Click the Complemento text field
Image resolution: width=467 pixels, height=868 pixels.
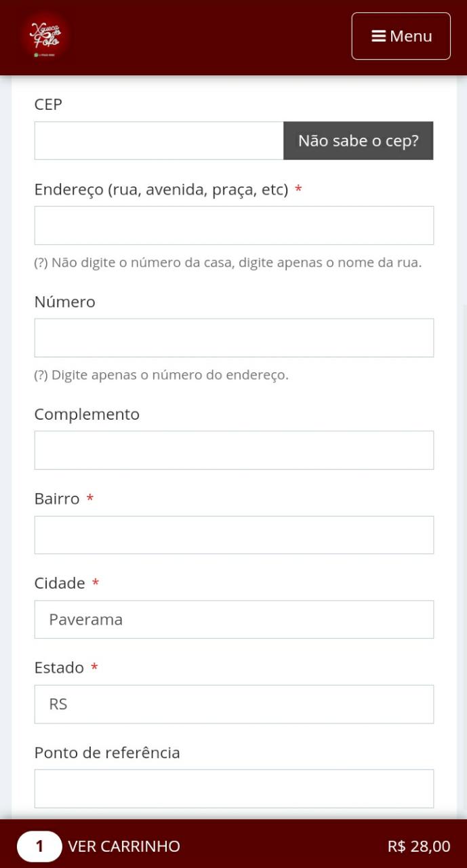pos(234,450)
